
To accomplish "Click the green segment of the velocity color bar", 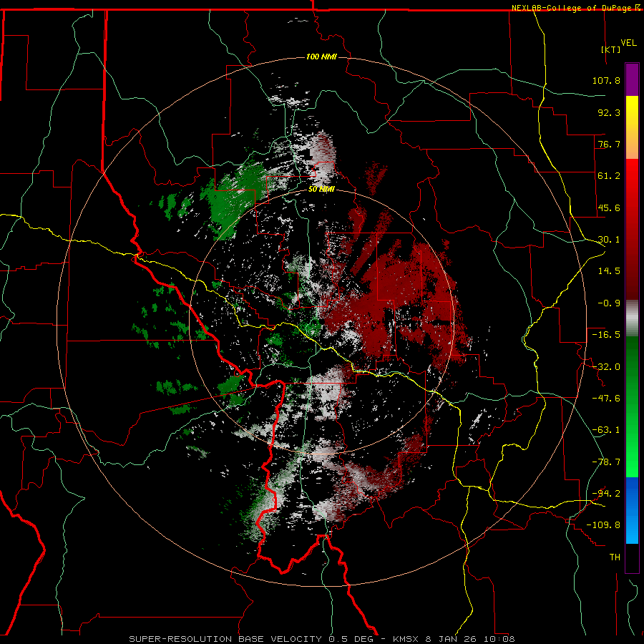I will coord(632,406).
